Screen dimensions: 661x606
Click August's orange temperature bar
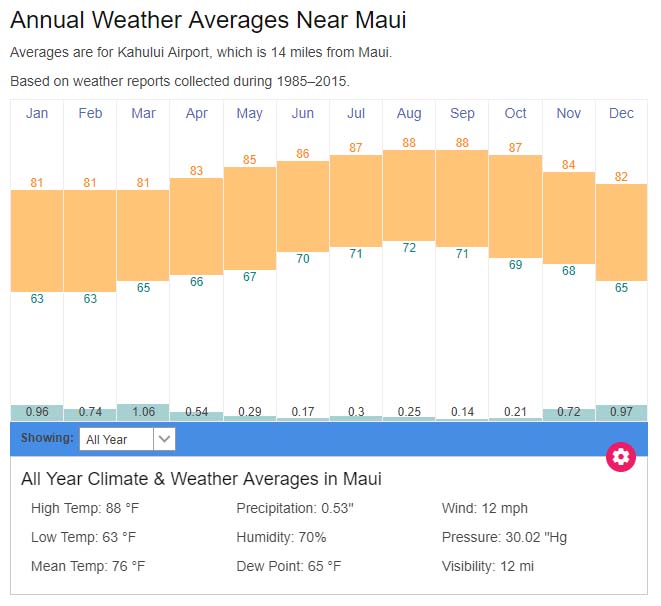409,195
